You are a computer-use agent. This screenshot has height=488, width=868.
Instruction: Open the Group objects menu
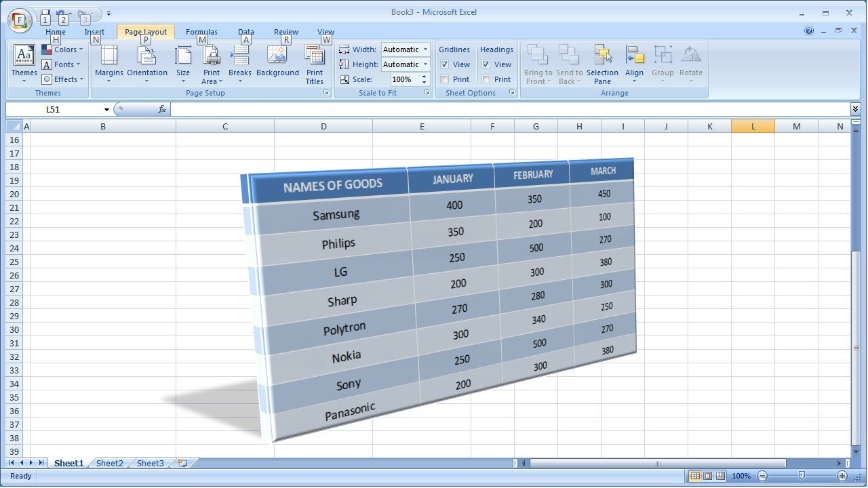tap(663, 65)
